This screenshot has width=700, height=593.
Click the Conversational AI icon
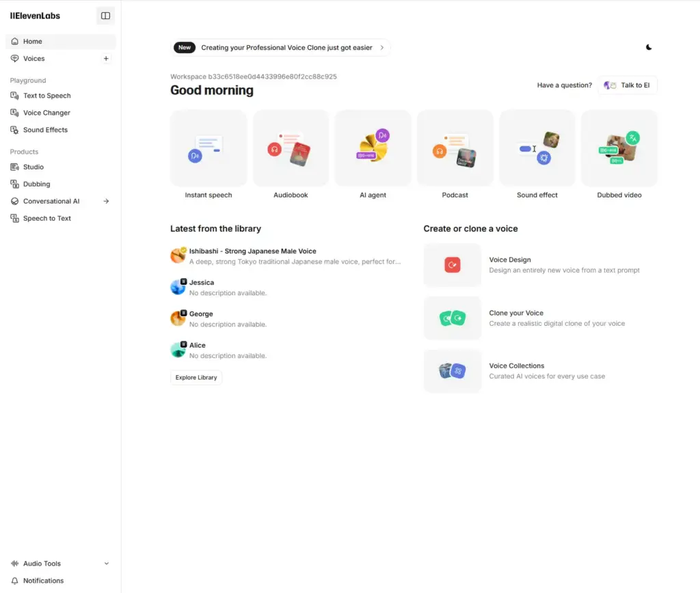click(15, 202)
